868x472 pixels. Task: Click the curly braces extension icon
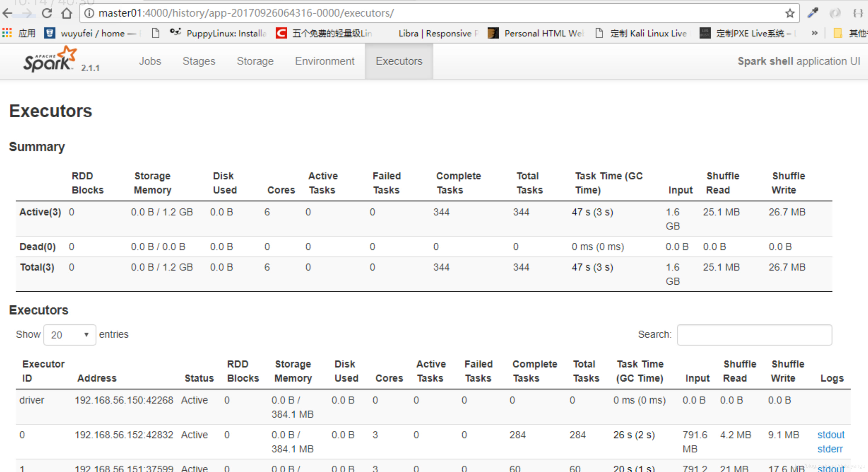(x=858, y=13)
